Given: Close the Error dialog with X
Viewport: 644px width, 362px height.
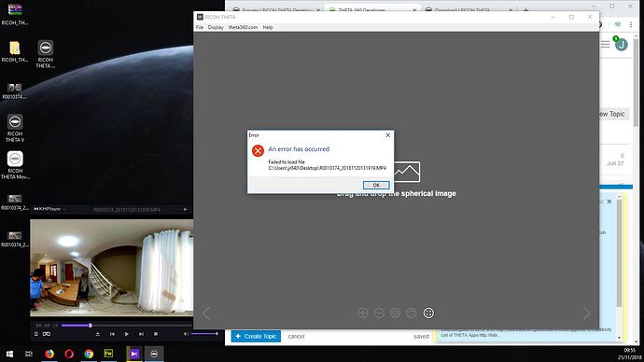Looking at the screenshot, I should (387, 135).
